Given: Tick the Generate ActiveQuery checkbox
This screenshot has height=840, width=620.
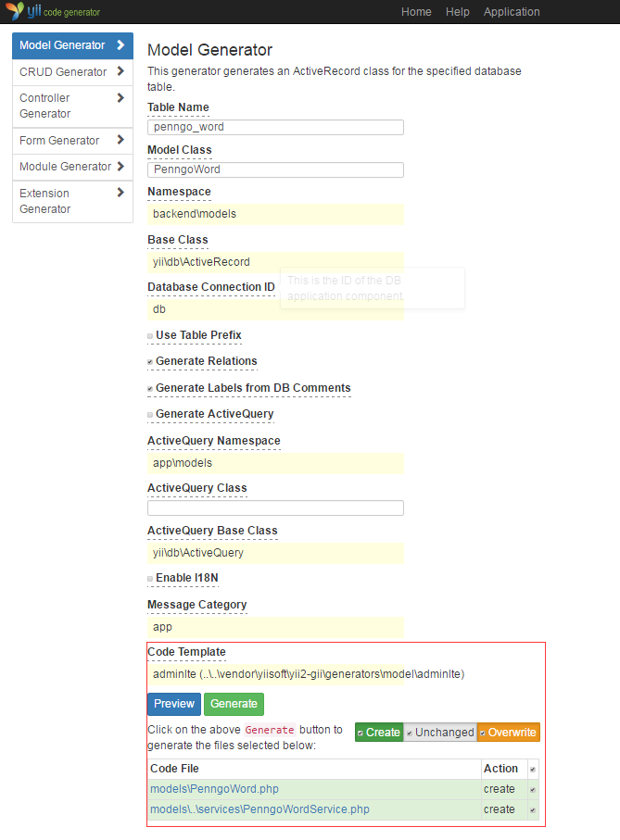Looking at the screenshot, I should (x=150, y=415).
